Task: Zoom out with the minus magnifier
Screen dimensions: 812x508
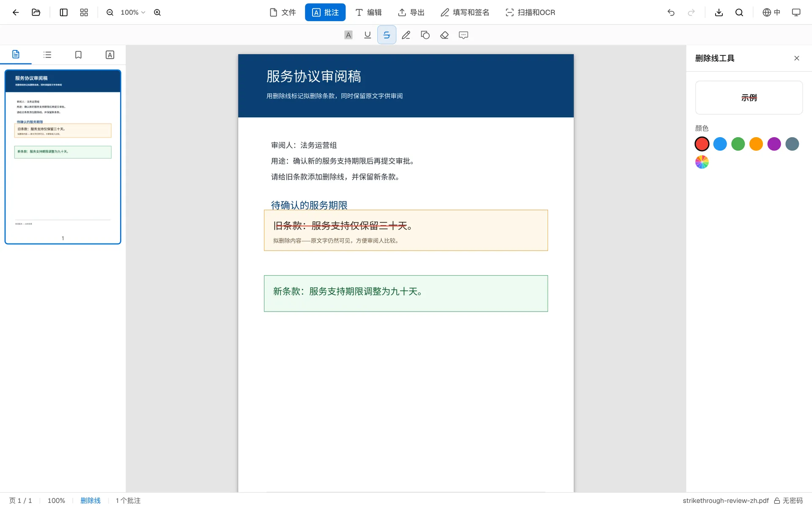Action: pyautogui.click(x=110, y=12)
